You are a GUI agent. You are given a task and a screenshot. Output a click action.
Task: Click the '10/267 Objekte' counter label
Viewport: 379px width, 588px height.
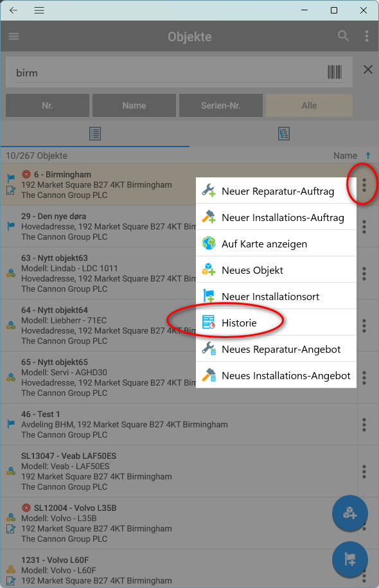[37, 156]
